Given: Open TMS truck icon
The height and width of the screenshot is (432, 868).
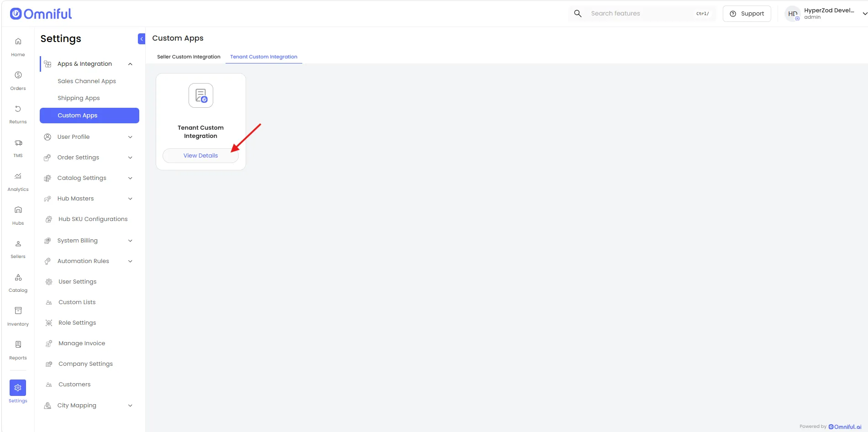Looking at the screenshot, I should [x=18, y=142].
